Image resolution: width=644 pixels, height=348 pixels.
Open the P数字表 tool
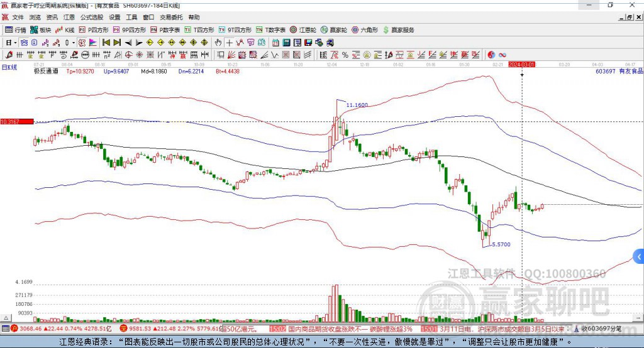pyautogui.click(x=165, y=30)
